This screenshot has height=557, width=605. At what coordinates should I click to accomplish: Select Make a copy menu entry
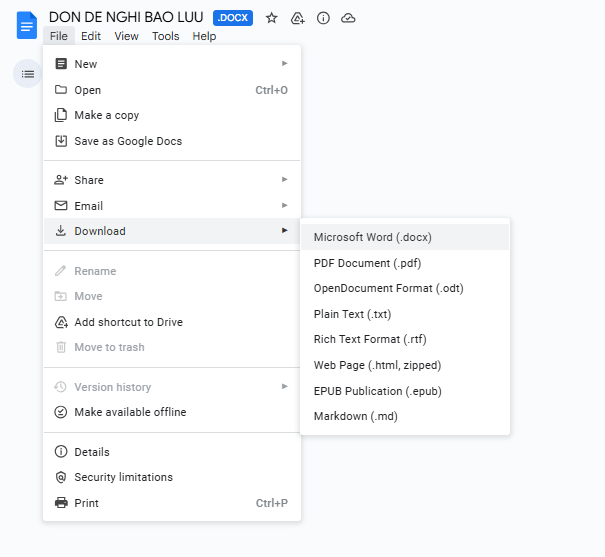click(106, 115)
